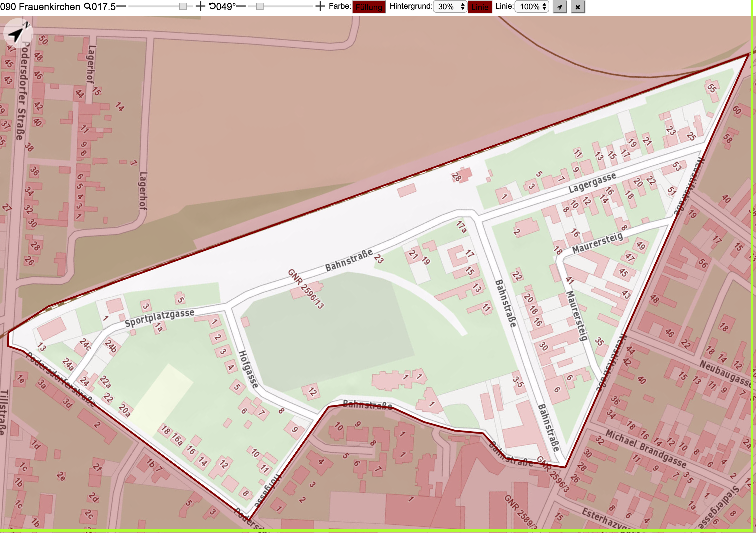Open the Linie color swatch
The height and width of the screenshot is (533, 756).
click(480, 7)
